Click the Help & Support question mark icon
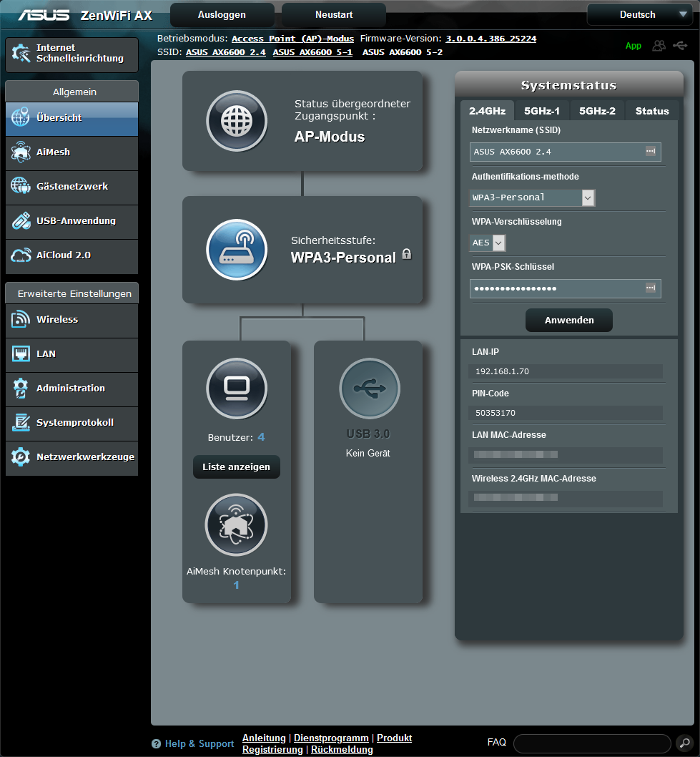 point(156,744)
